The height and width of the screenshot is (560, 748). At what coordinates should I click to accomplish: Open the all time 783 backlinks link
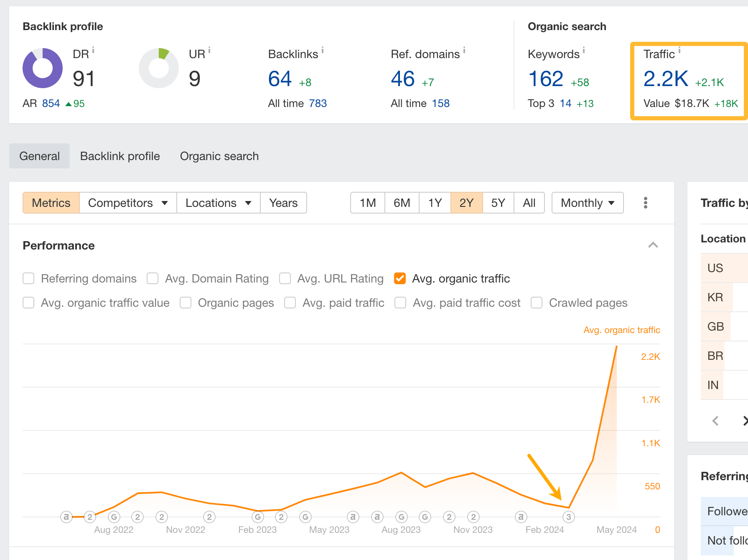click(x=318, y=103)
